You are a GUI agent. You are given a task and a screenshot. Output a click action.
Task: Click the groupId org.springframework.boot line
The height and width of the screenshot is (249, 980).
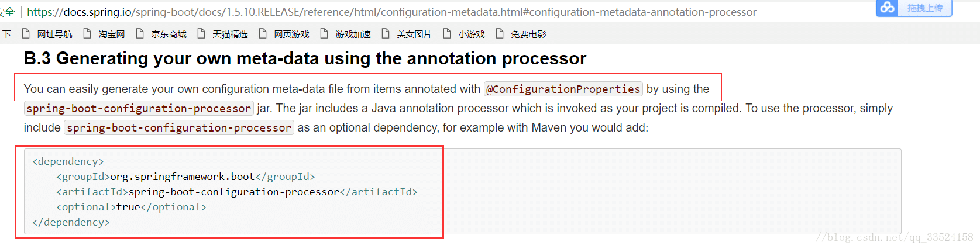(x=185, y=177)
